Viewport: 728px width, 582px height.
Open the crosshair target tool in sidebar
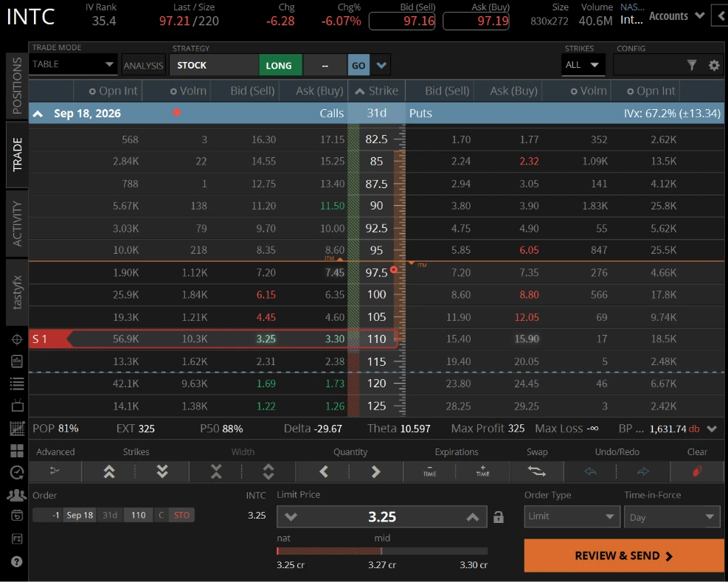click(x=17, y=339)
